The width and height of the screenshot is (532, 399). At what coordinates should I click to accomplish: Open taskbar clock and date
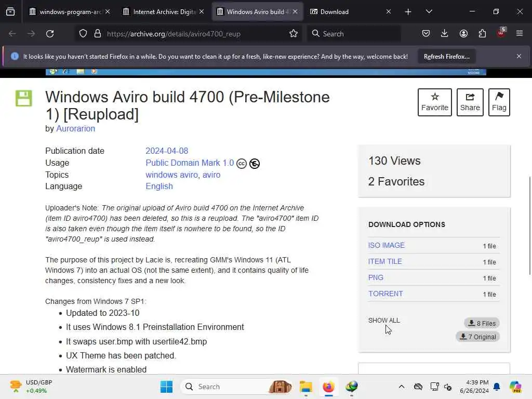coord(474,387)
